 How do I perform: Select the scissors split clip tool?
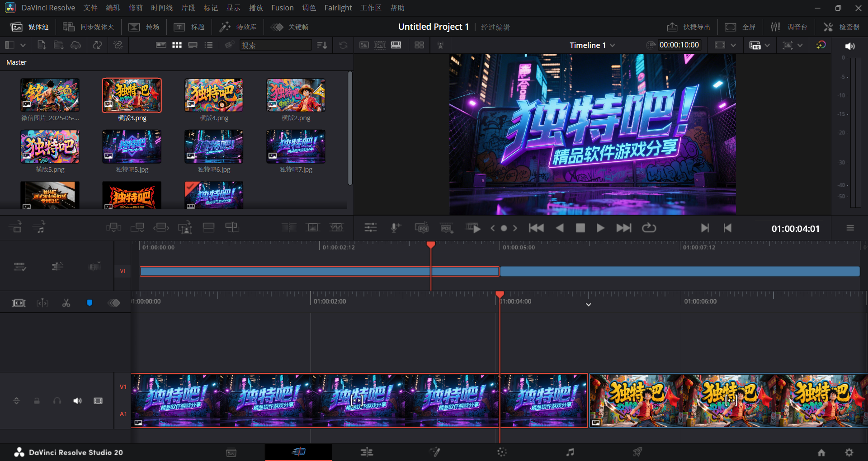(66, 303)
